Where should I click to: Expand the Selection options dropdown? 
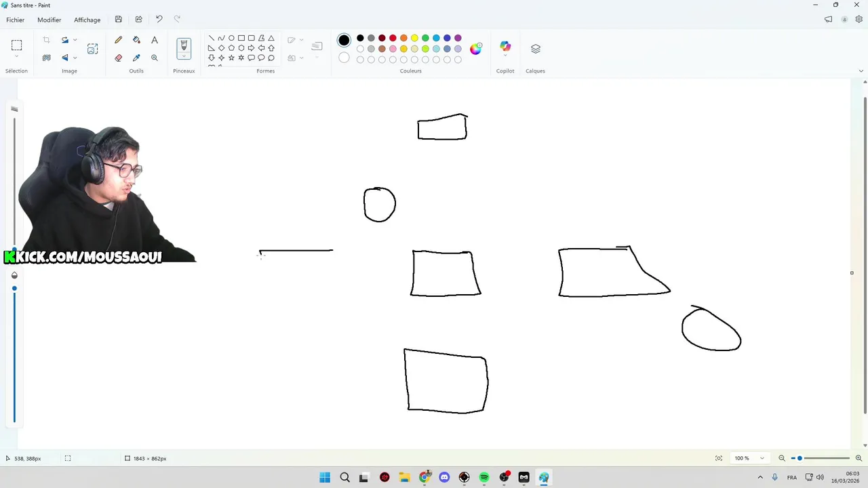[16, 57]
